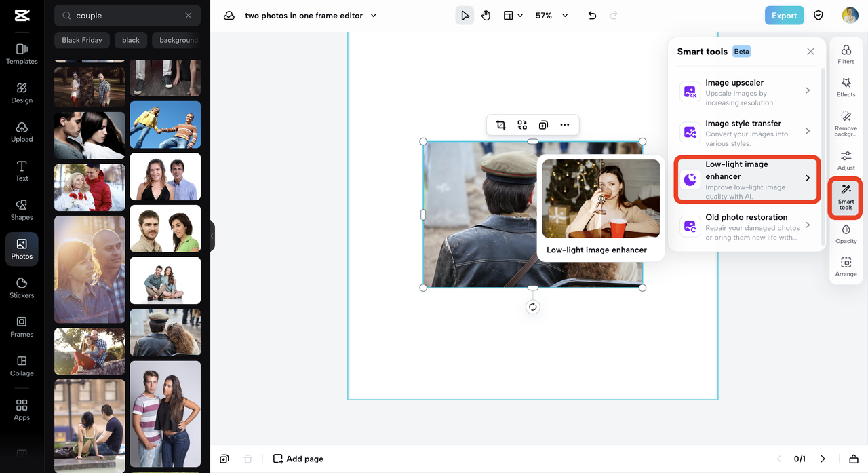
Task: Select the sunlit couple close-up photo
Action: (x=90, y=269)
